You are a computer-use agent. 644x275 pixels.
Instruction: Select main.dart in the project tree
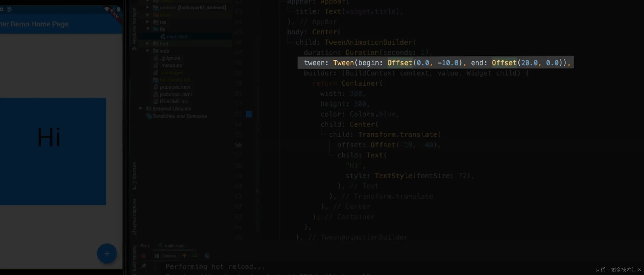pos(177,36)
